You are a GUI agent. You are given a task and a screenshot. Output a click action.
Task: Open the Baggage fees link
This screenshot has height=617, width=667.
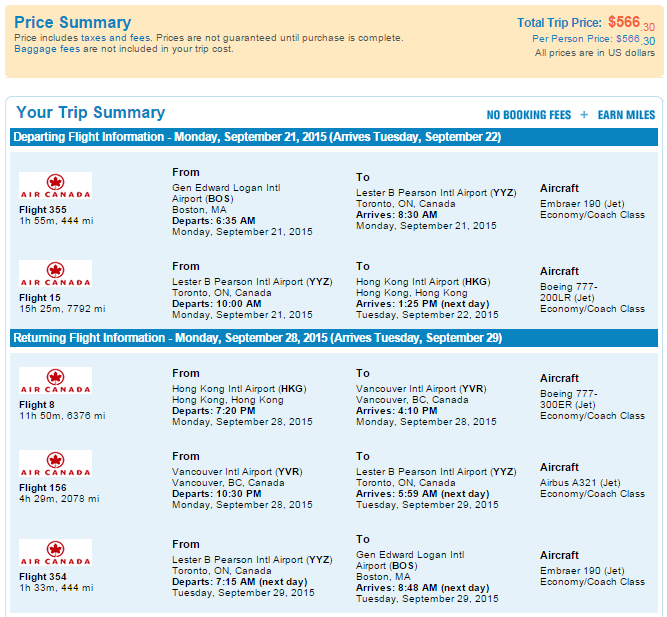pyautogui.click(x=47, y=49)
